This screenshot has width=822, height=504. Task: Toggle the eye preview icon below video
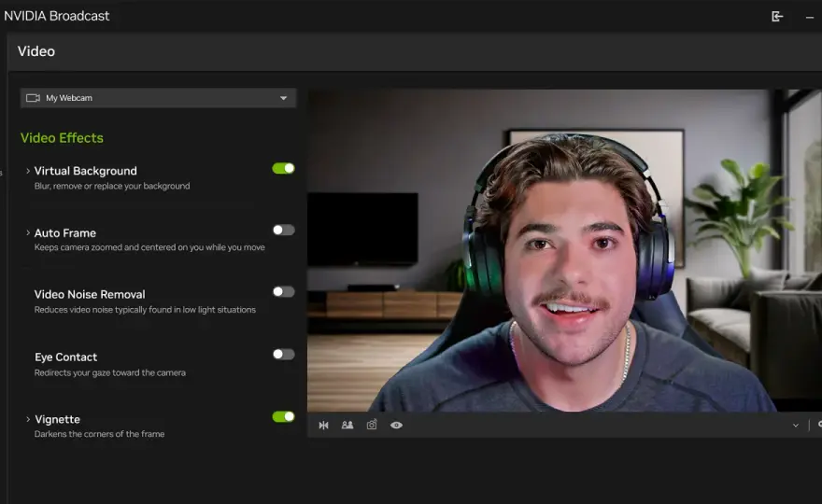[396, 425]
